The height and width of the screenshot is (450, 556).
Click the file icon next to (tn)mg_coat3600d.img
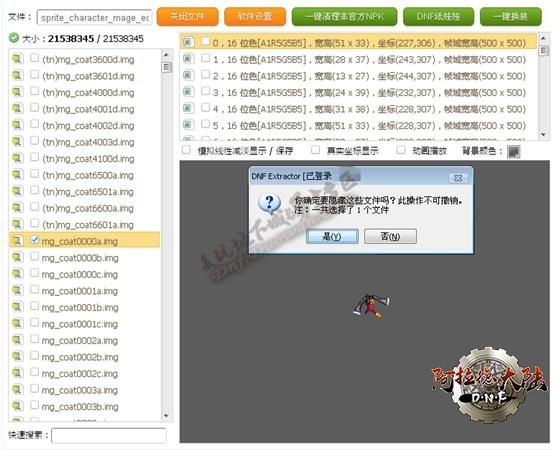17,59
